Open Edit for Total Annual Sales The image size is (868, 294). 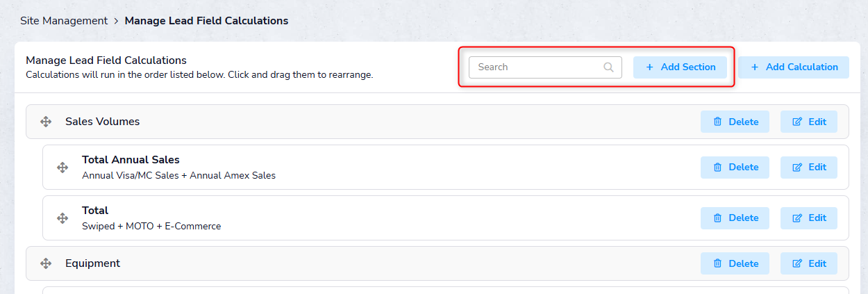(x=808, y=168)
